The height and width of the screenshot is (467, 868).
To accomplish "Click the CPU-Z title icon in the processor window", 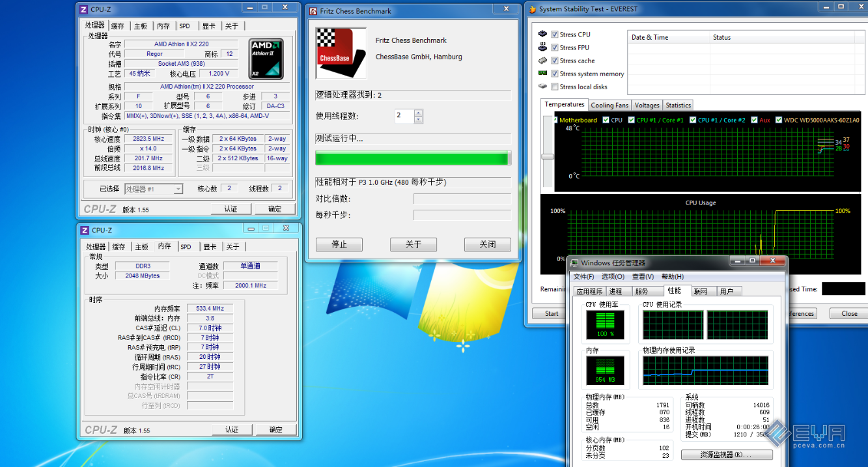I will coord(83,9).
